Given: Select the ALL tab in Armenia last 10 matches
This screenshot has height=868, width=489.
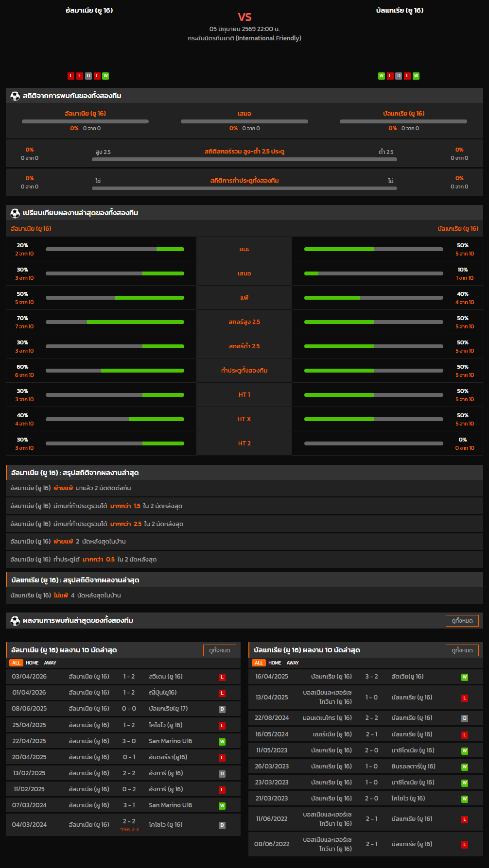Looking at the screenshot, I should 16,663.
